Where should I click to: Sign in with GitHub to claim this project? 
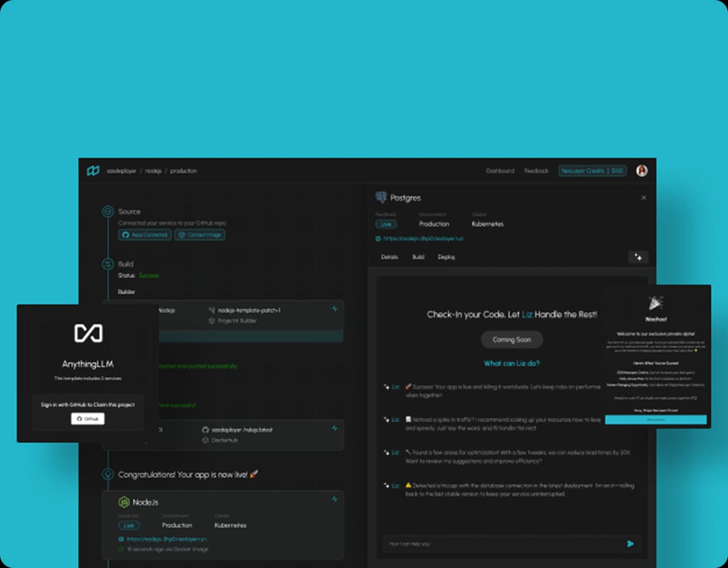click(x=87, y=418)
